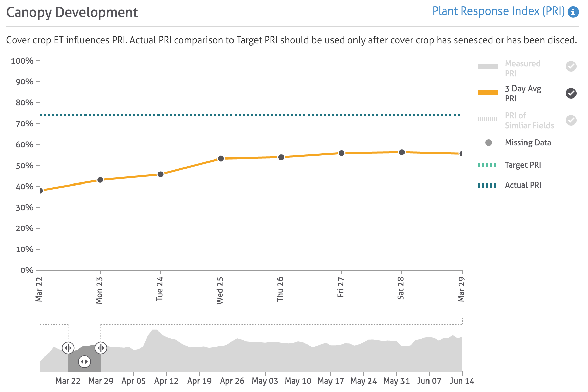Toggle PRI of Similar Fields checkmark
Screen dimensions: 588x392
(x=571, y=120)
